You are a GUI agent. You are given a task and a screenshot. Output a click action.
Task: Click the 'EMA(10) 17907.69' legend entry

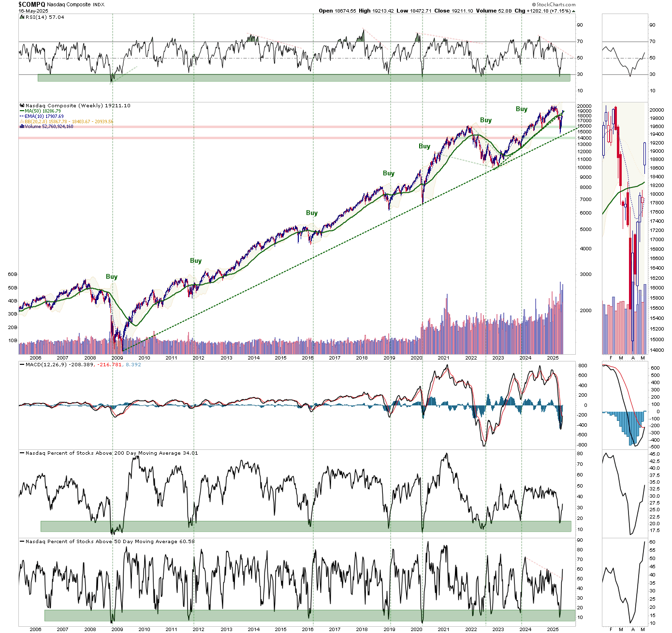(42, 116)
